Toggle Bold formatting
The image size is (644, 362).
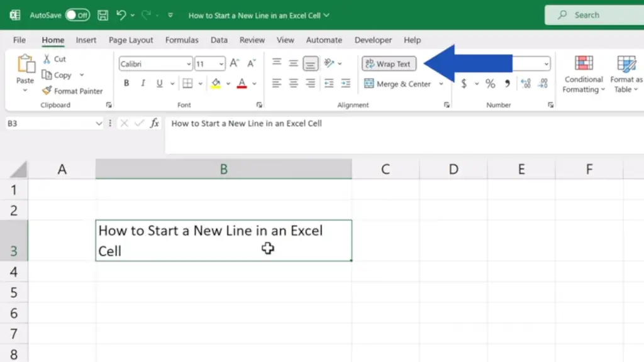(x=126, y=84)
